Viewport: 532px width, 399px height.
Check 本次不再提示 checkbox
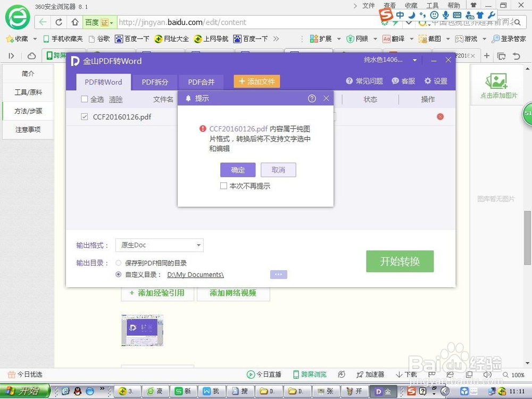[223, 186]
